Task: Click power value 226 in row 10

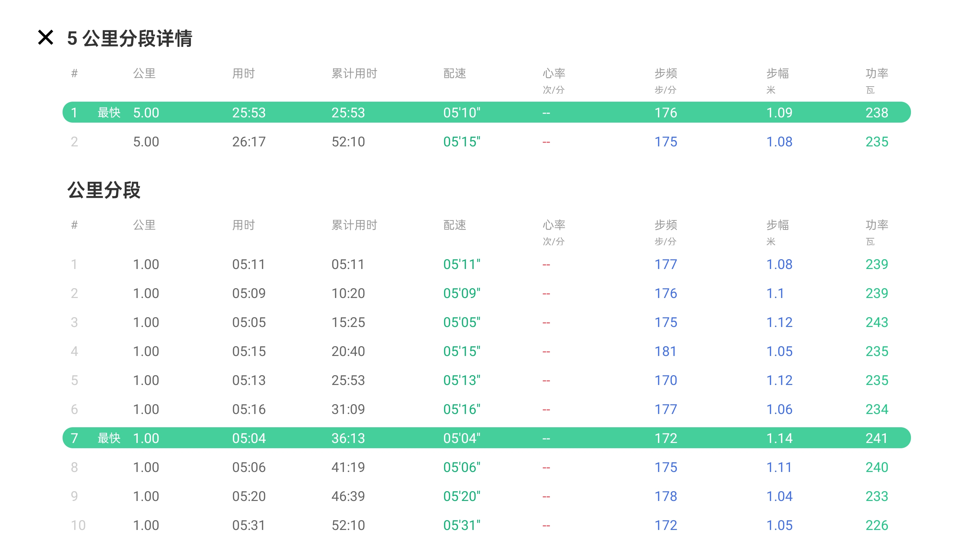Action: click(x=877, y=525)
